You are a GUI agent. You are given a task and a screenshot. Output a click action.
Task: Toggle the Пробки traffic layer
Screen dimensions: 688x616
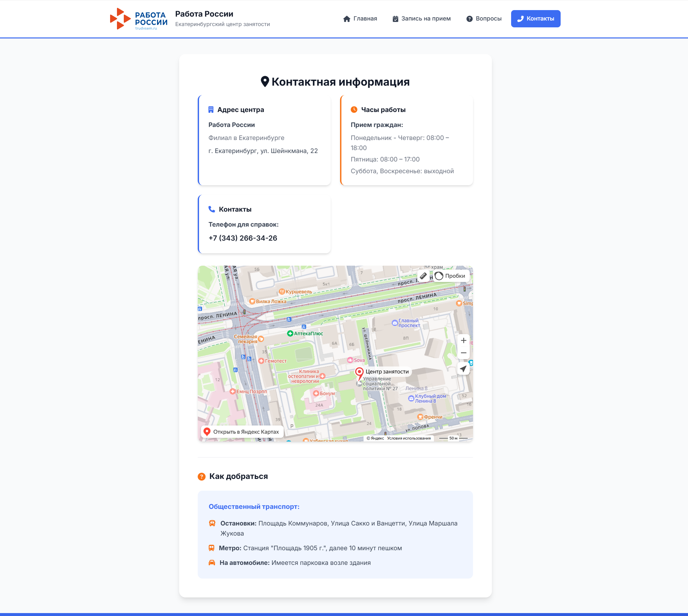point(450,276)
